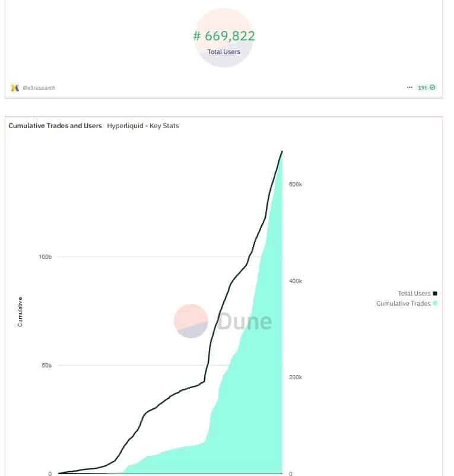Click the 100b left axis label
Image resolution: width=454 pixels, height=476 pixels.
coord(46,257)
